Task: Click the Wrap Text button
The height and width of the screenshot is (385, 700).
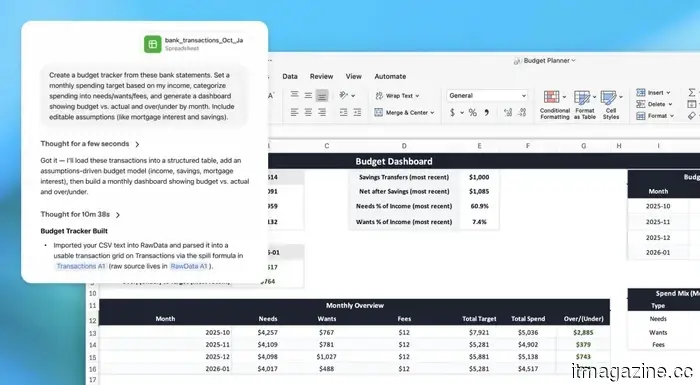Action: pos(397,96)
